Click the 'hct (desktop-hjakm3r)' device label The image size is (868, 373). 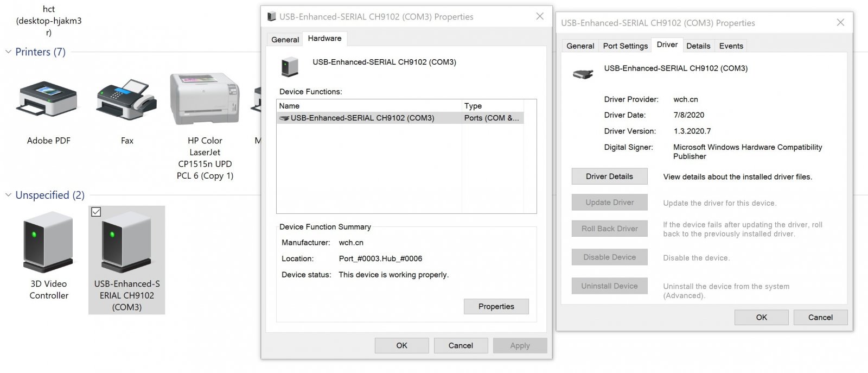tap(49, 21)
